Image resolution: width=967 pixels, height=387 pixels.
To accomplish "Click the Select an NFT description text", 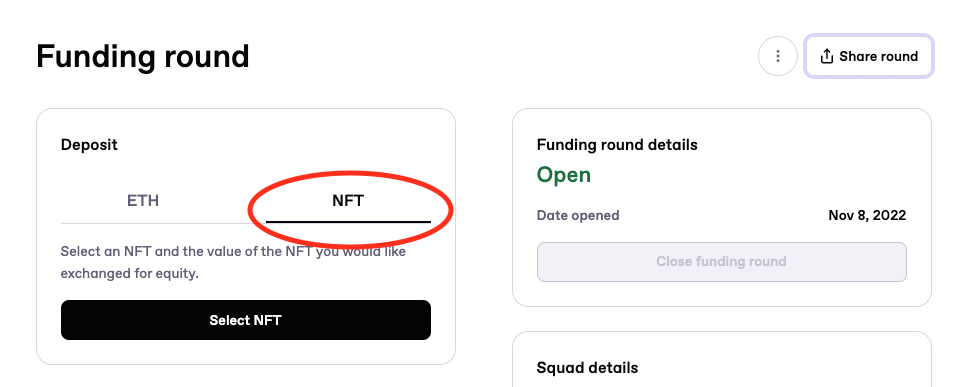I will [233, 263].
